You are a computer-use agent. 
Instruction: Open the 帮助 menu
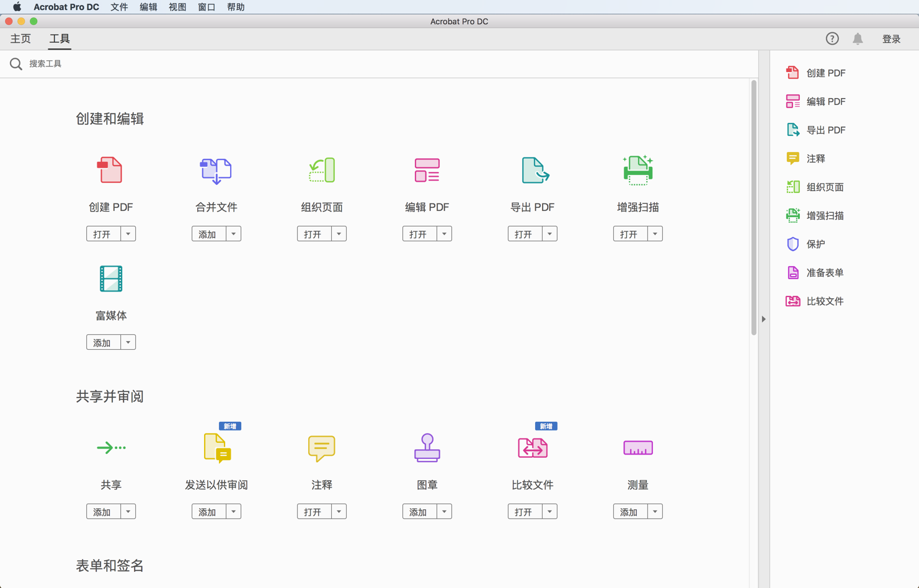point(236,7)
